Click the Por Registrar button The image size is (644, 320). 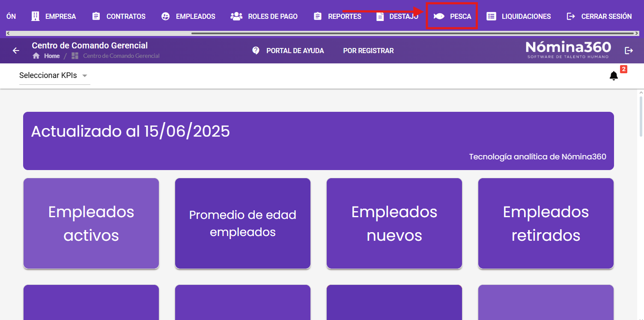click(x=368, y=51)
